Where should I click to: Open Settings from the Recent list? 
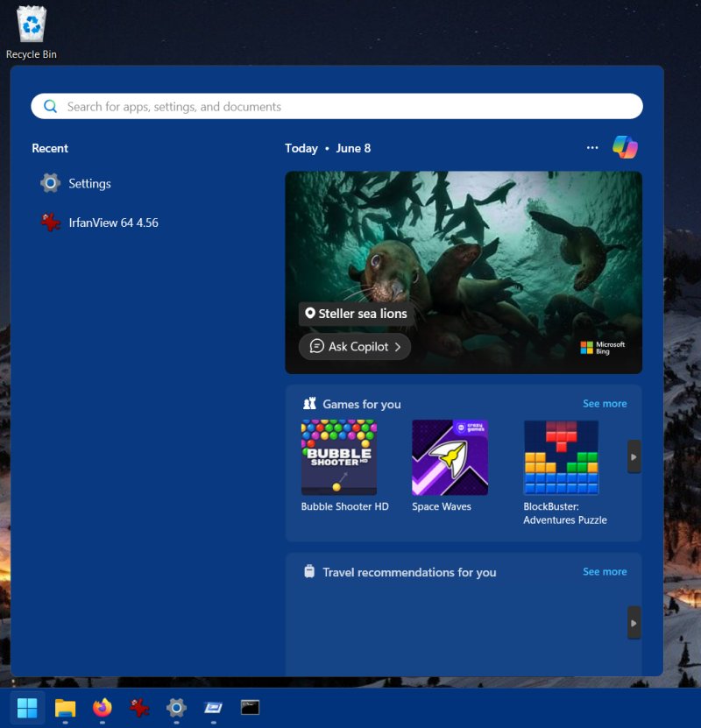pyautogui.click(x=89, y=184)
